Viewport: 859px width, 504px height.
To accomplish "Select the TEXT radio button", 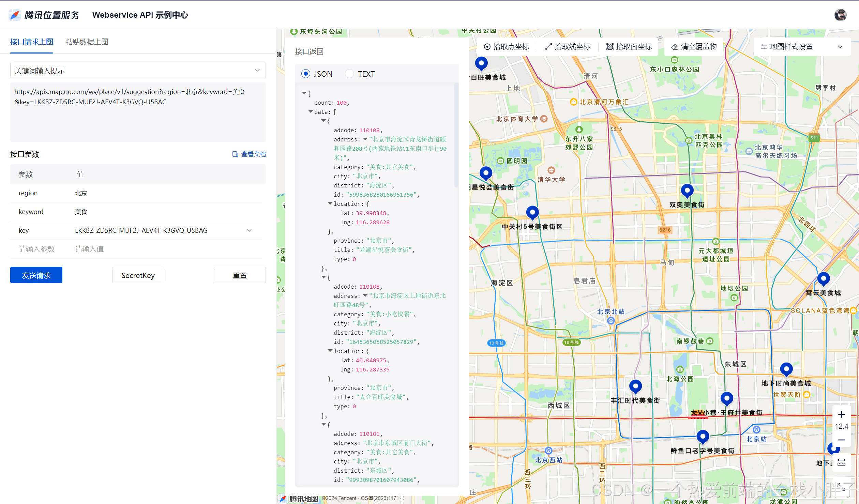I will (349, 74).
